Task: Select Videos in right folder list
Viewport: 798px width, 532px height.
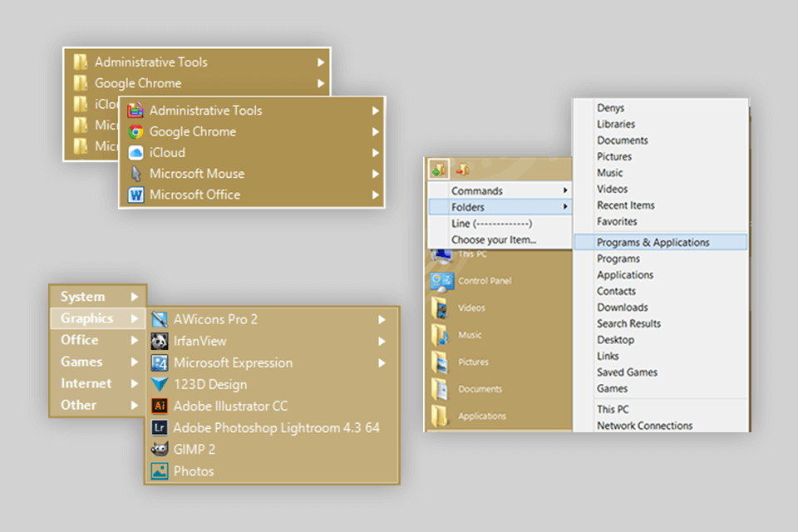Action: (661, 190)
